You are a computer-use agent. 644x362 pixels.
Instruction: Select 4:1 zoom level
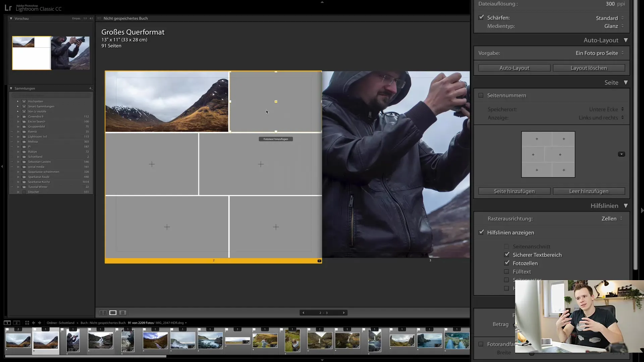click(91, 18)
